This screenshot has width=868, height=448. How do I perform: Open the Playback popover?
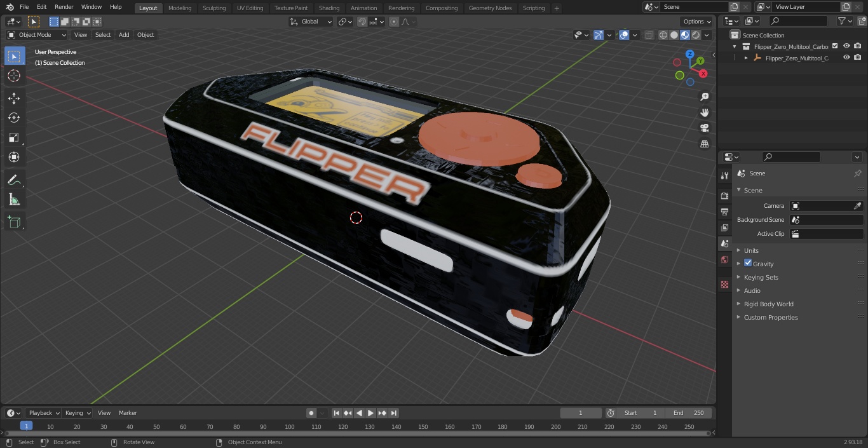pos(43,413)
